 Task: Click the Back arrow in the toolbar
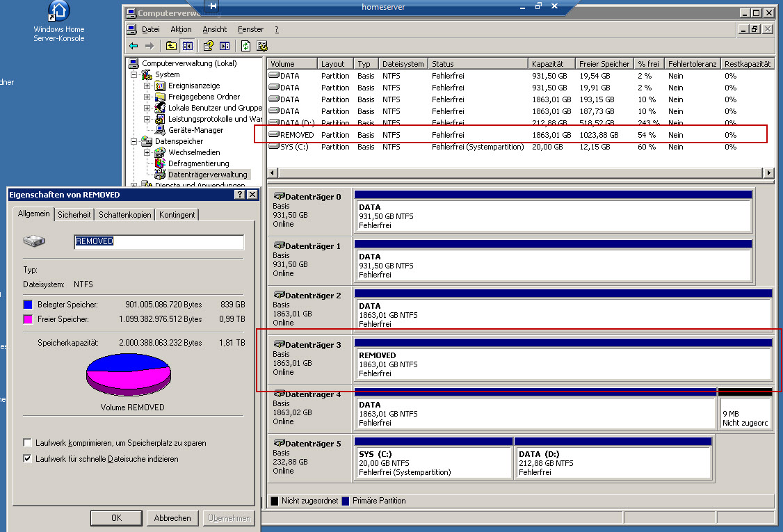click(x=134, y=46)
